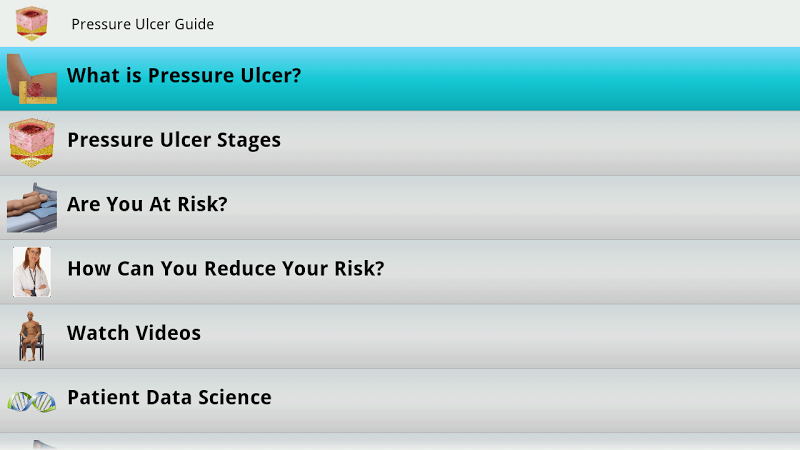Tap the wound illustration icon beside What is Pressure Ulcer
This screenshot has width=800, height=450.
(x=32, y=78)
